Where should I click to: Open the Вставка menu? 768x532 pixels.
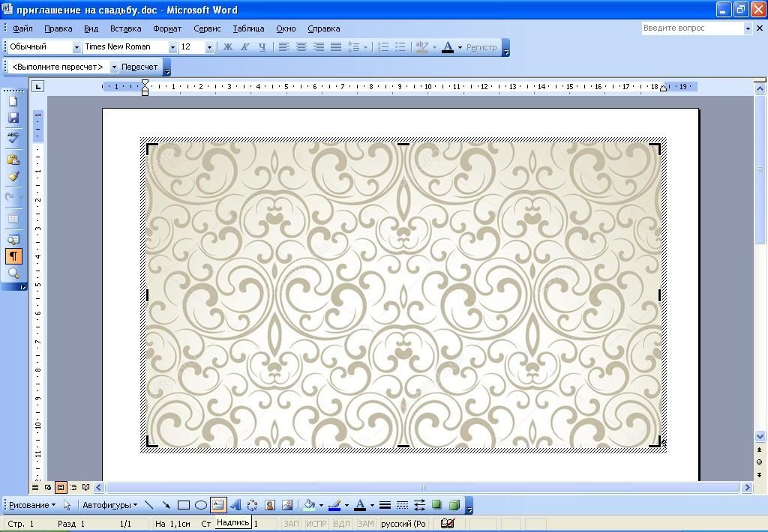(x=125, y=28)
